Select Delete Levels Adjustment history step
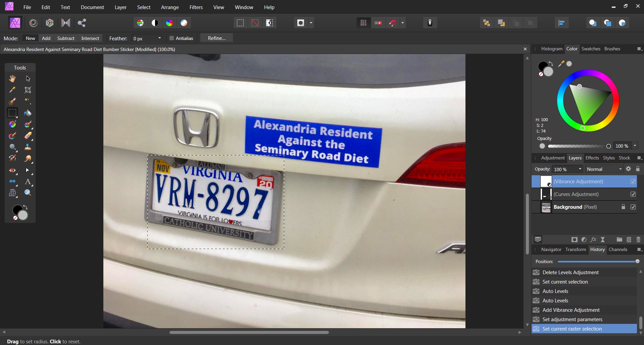 click(584, 273)
